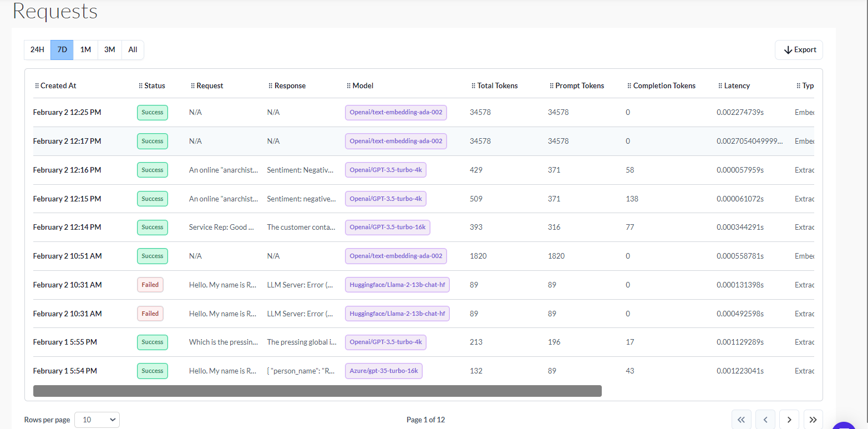The width and height of the screenshot is (868, 429).
Task: Sort by Created At column header
Action: coord(58,86)
